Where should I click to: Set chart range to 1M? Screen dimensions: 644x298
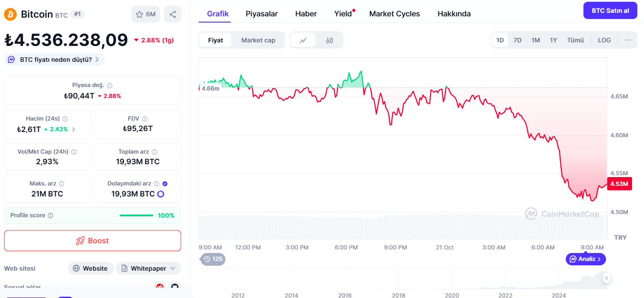tap(536, 40)
